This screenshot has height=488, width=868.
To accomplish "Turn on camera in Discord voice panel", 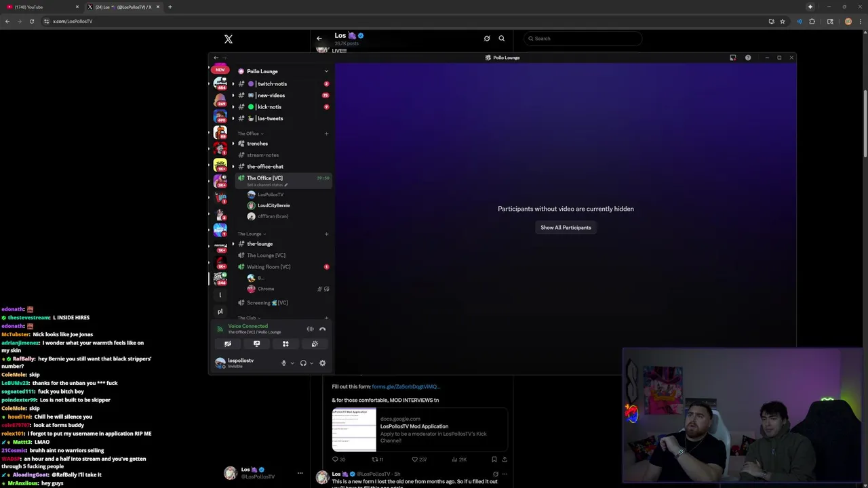I will click(x=228, y=344).
